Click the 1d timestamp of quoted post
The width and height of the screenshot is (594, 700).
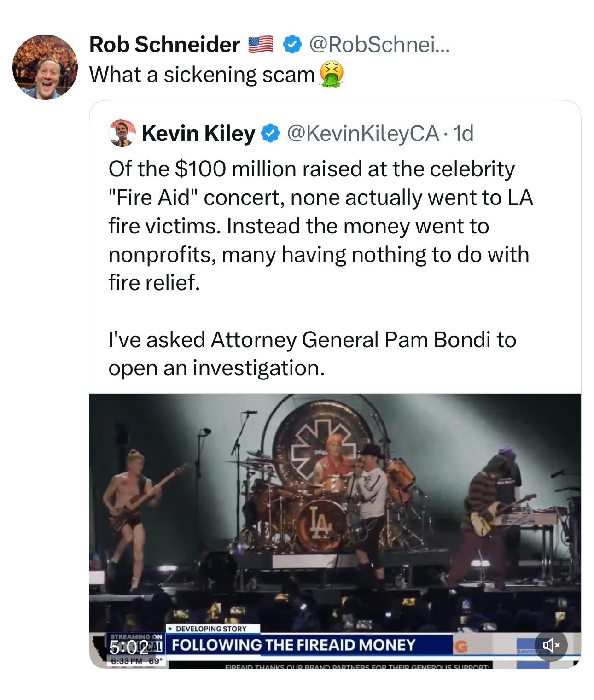tap(463, 134)
